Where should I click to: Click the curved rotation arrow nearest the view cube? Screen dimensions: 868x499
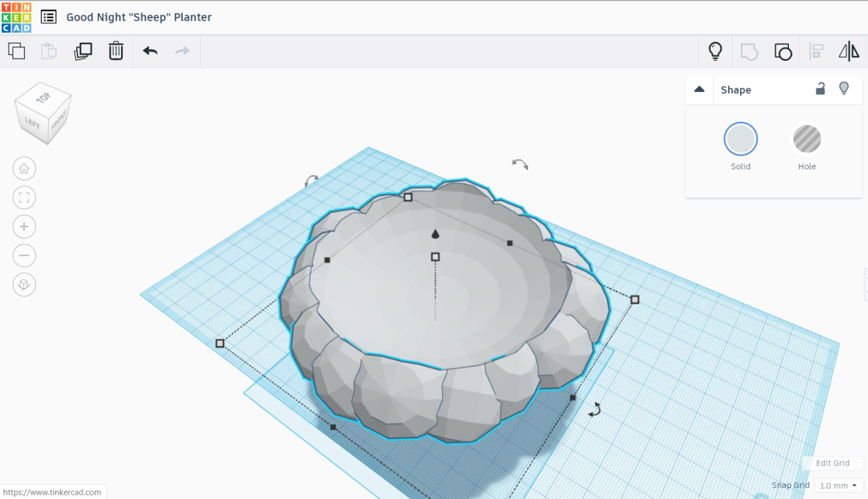coord(311,180)
